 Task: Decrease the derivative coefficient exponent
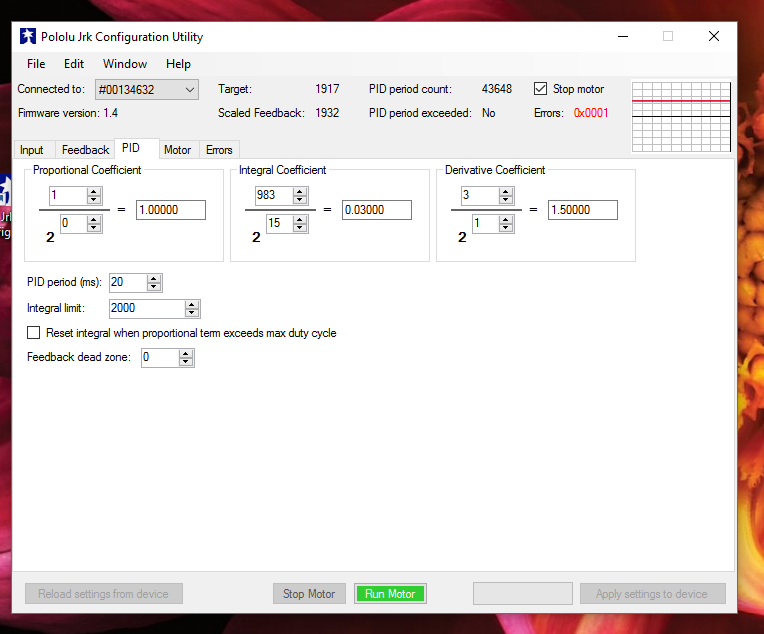click(x=506, y=228)
